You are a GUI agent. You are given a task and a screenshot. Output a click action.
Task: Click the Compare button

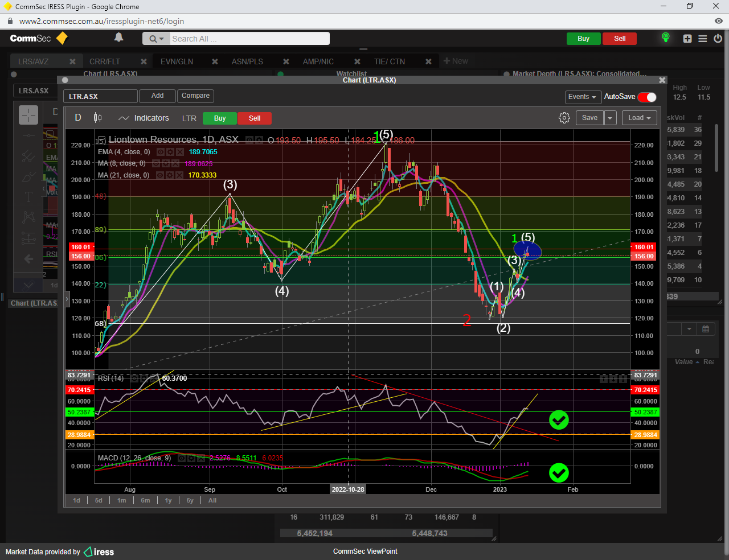tap(195, 96)
